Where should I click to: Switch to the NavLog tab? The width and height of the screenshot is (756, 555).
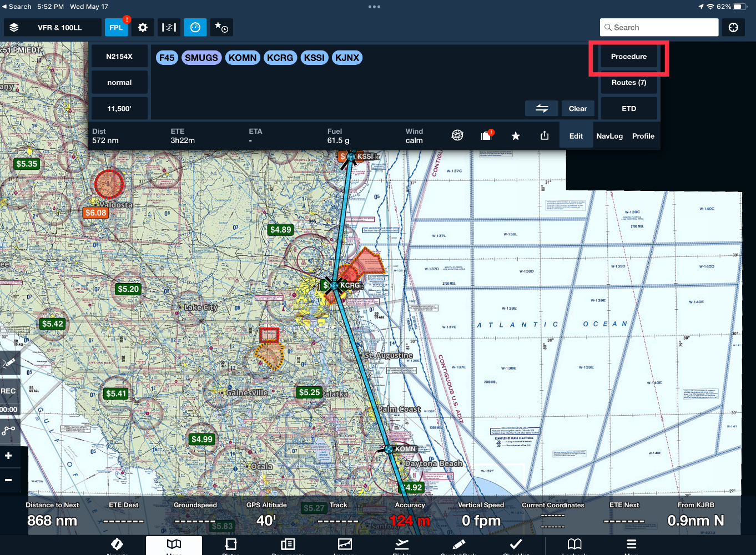[x=609, y=136]
